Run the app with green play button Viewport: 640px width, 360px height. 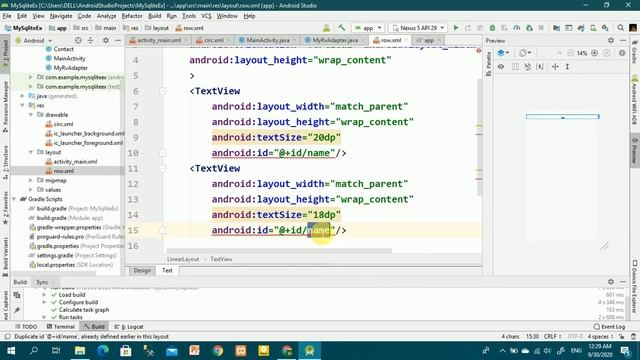tap(456, 28)
